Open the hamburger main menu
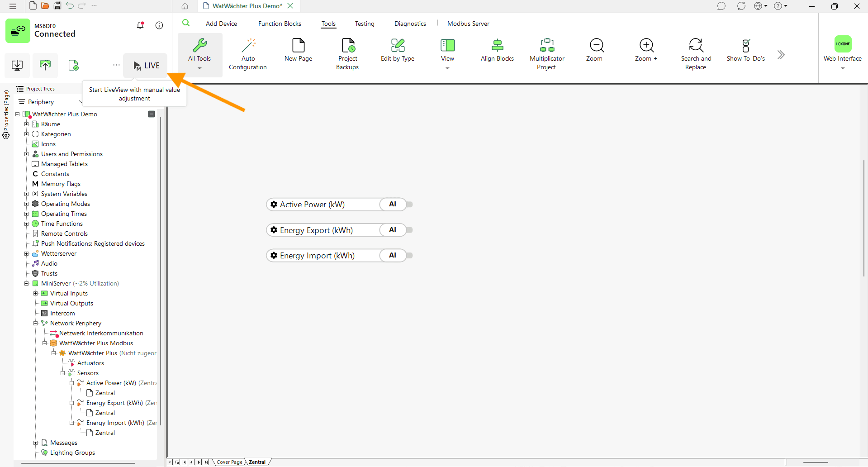The height and width of the screenshot is (467, 868). pos(13,6)
